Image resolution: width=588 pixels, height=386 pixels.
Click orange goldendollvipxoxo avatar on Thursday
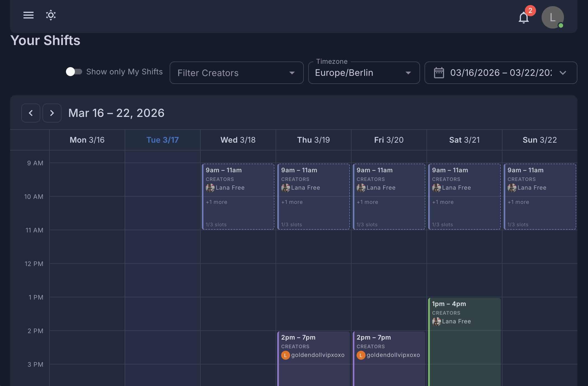point(285,355)
